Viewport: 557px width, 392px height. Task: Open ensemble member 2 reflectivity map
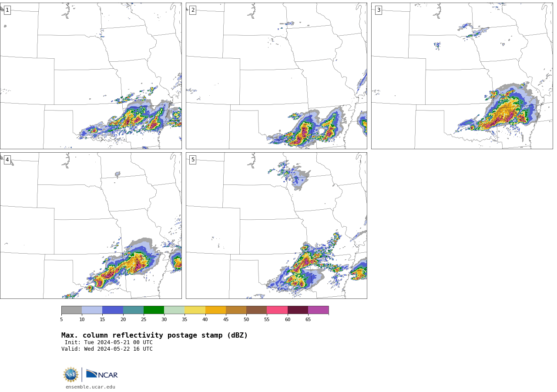[x=276, y=76]
